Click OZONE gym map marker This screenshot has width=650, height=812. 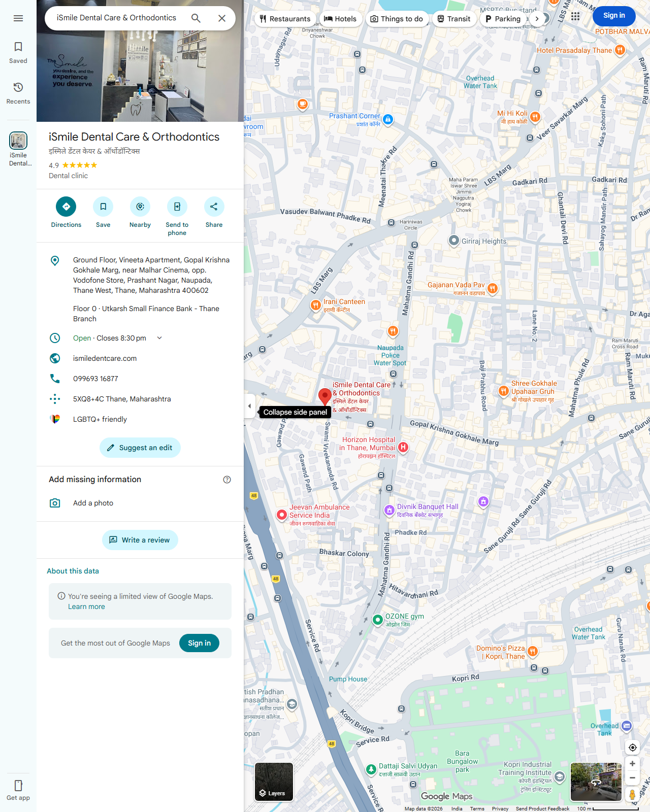377,620
